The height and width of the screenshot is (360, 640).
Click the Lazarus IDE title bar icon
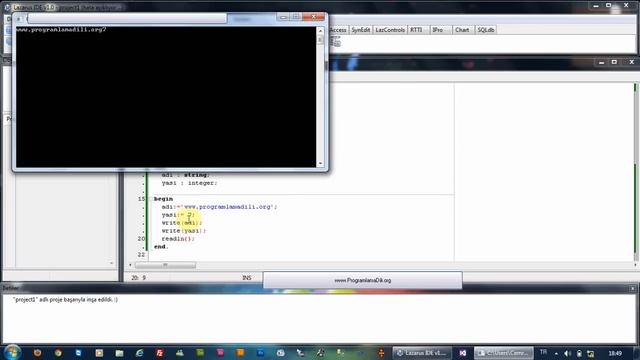pos(7,7)
